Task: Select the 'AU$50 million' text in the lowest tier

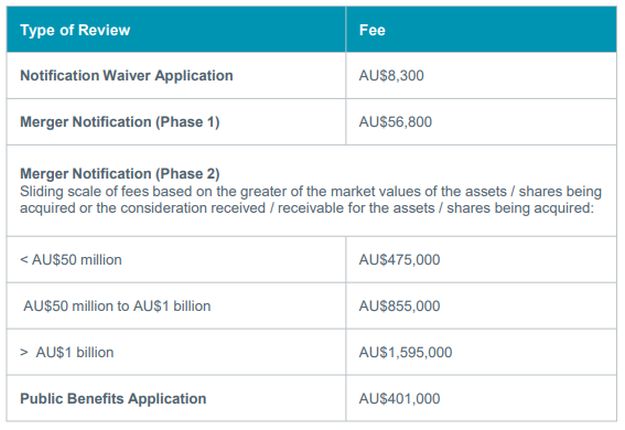Action: [76, 260]
